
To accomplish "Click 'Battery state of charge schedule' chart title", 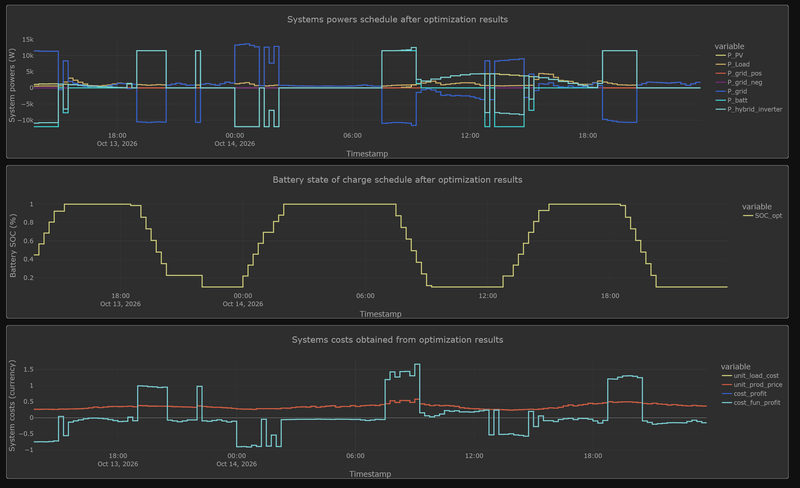I will click(397, 180).
